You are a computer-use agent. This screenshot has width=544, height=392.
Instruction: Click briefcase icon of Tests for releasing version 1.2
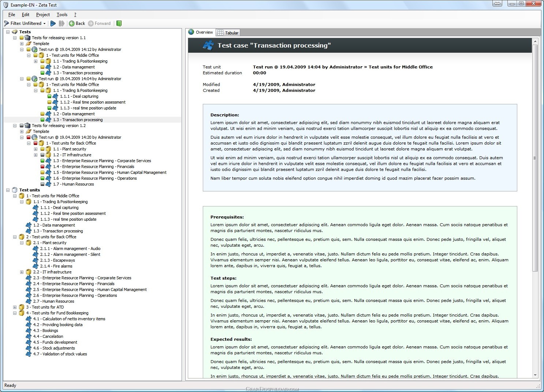(27, 126)
